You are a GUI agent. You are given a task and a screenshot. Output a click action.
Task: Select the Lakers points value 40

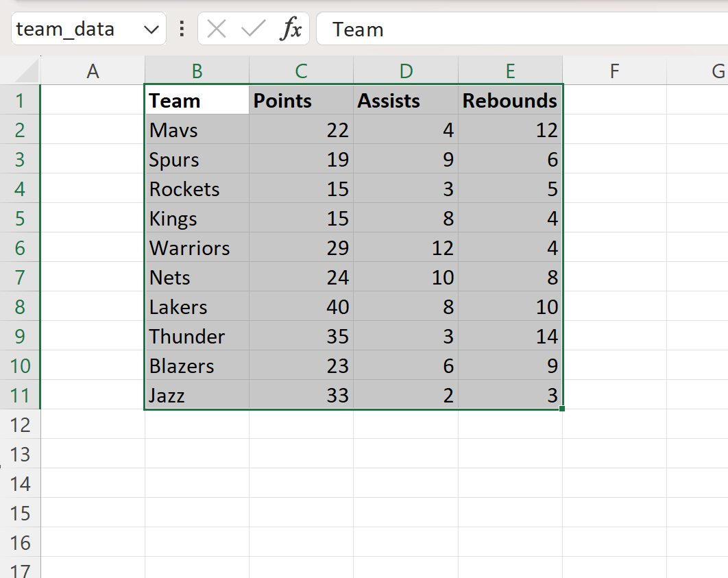coord(300,306)
